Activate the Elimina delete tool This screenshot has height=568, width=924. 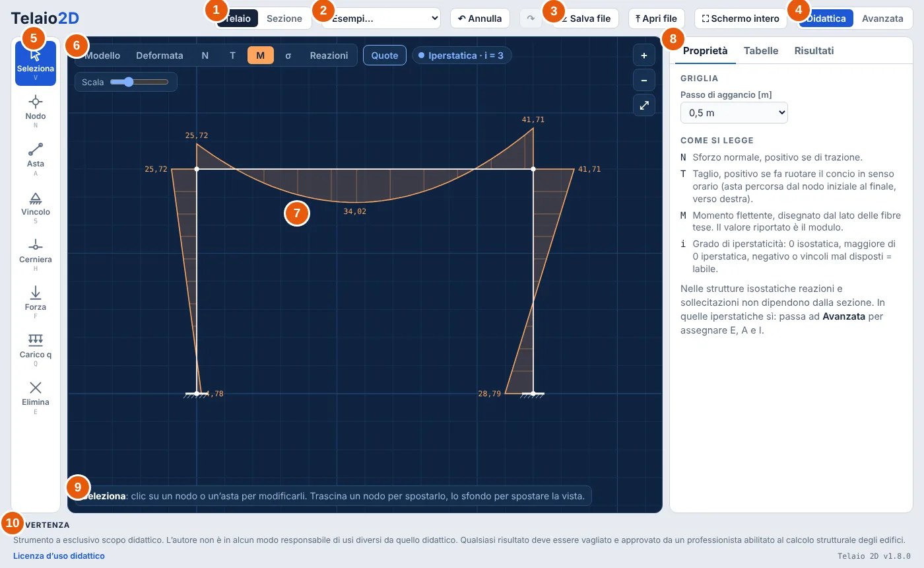(x=36, y=397)
